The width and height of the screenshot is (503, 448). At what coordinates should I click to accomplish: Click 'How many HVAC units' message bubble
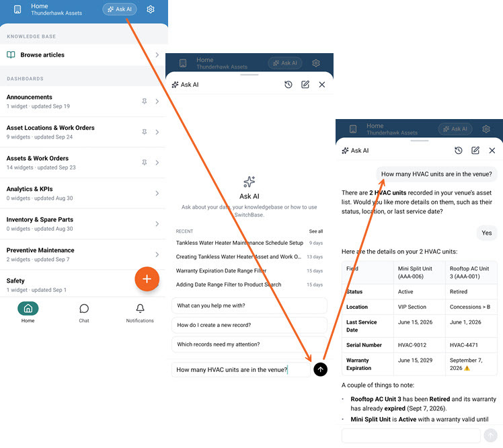(x=436, y=174)
